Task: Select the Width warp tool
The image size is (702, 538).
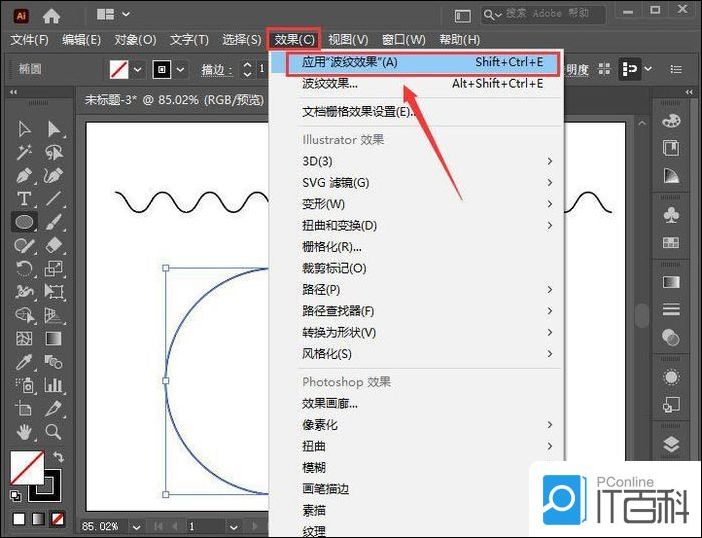Action: click(x=24, y=292)
